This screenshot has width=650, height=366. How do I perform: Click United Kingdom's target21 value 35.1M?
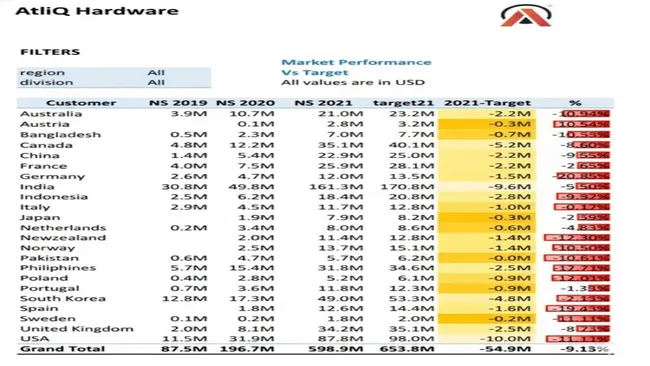(412, 329)
